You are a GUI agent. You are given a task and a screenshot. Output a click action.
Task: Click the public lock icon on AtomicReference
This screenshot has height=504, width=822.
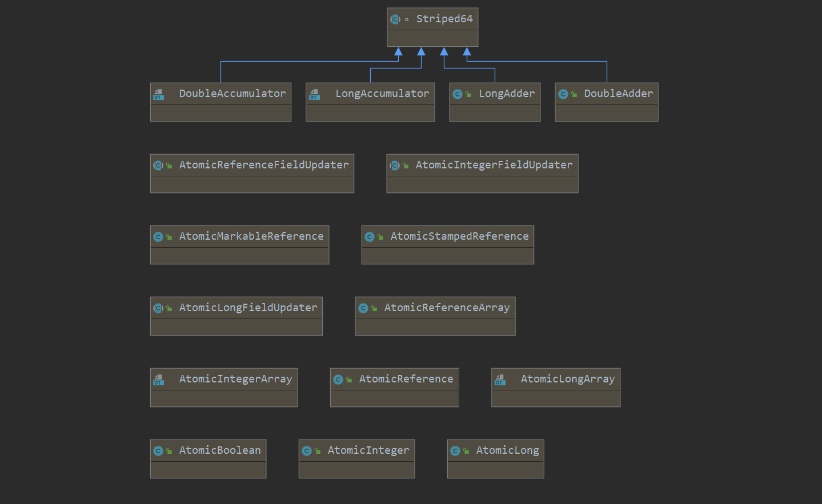(x=349, y=380)
